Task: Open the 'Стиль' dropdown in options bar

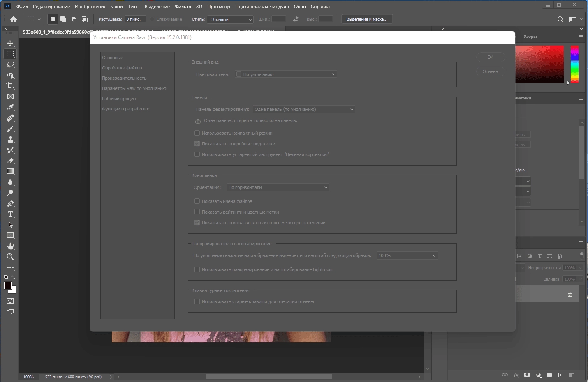Action: coord(230,19)
